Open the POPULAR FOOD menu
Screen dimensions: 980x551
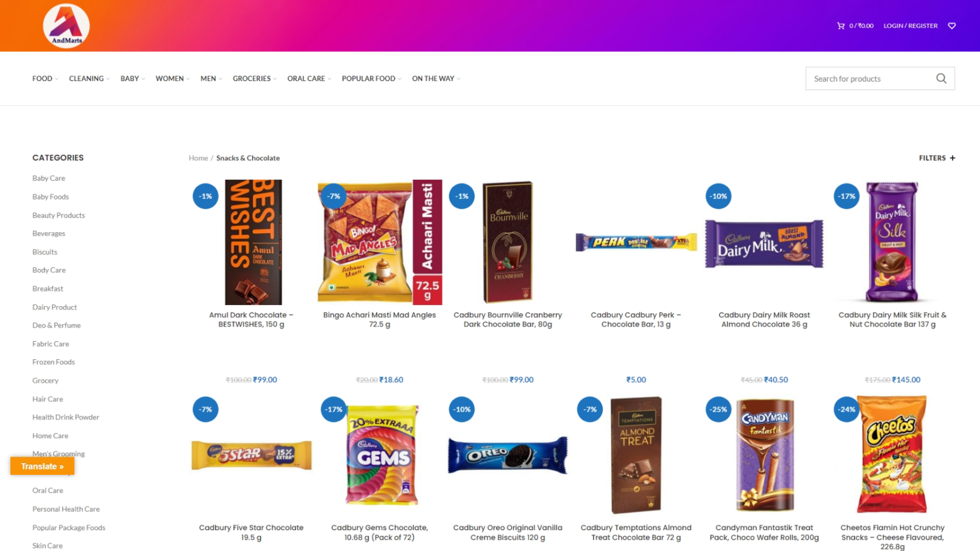(x=371, y=79)
